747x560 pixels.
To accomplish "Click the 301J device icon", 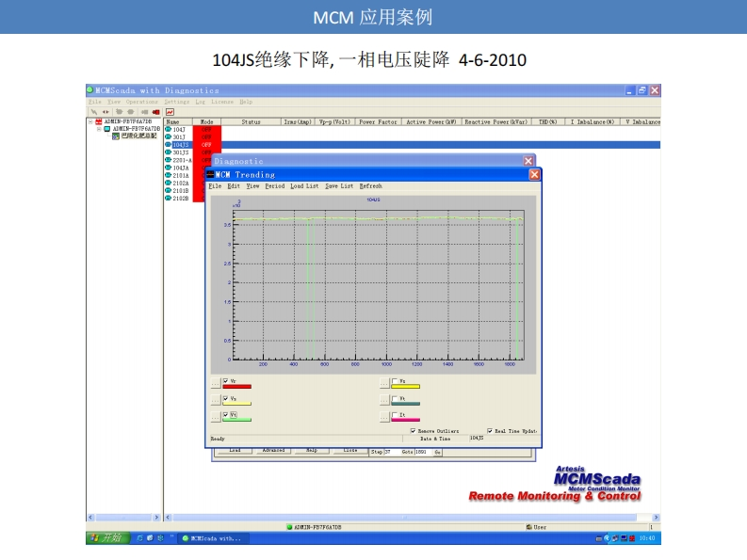I will [x=169, y=136].
